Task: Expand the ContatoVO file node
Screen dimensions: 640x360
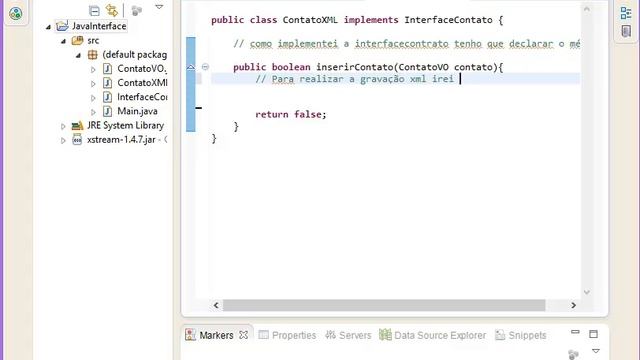Action: pos(93,70)
